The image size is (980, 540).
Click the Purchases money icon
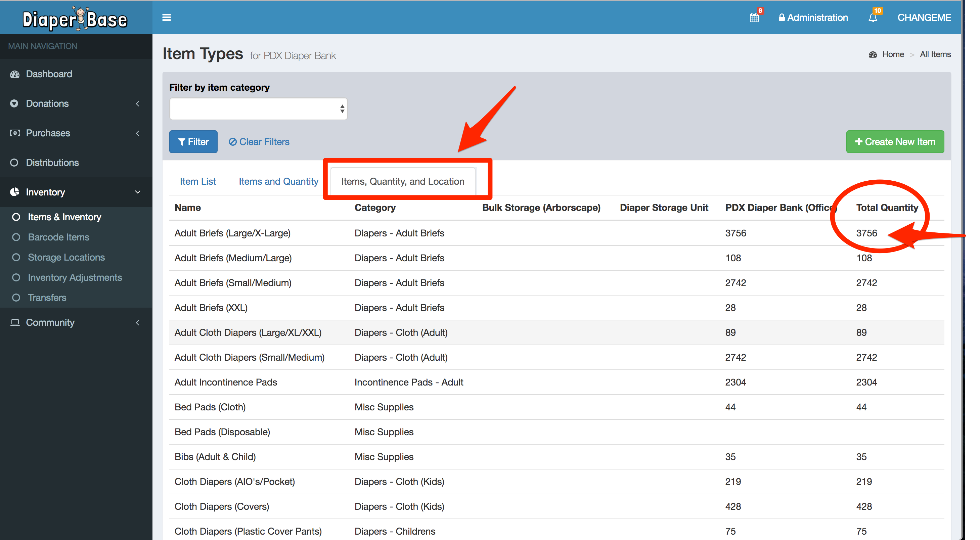pyautogui.click(x=15, y=133)
